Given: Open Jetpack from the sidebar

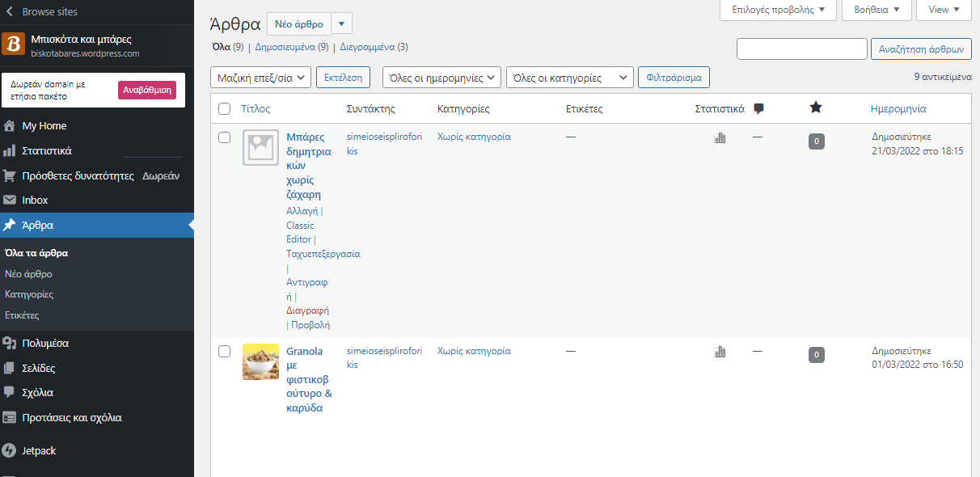Looking at the screenshot, I should pos(39,451).
